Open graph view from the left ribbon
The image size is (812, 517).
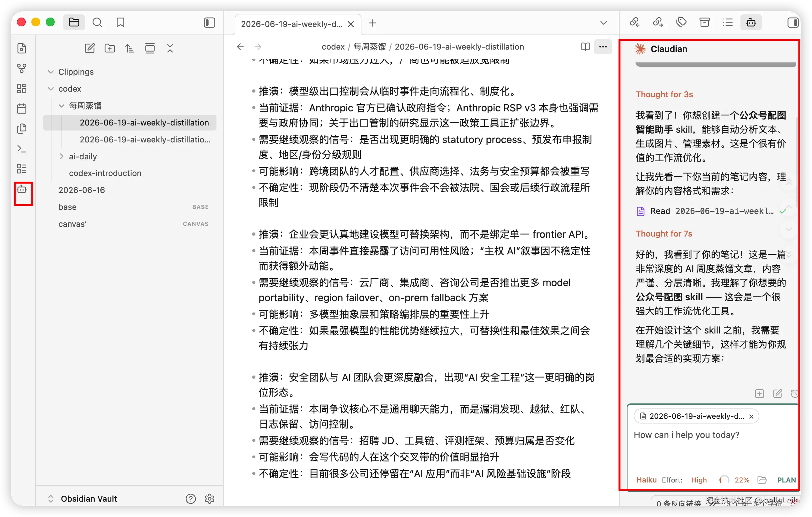pos(22,68)
